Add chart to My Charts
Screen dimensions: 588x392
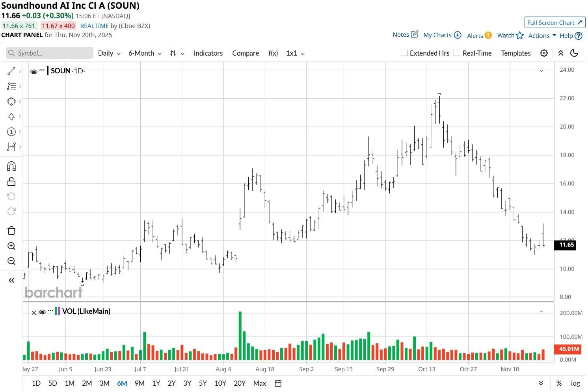(442, 35)
